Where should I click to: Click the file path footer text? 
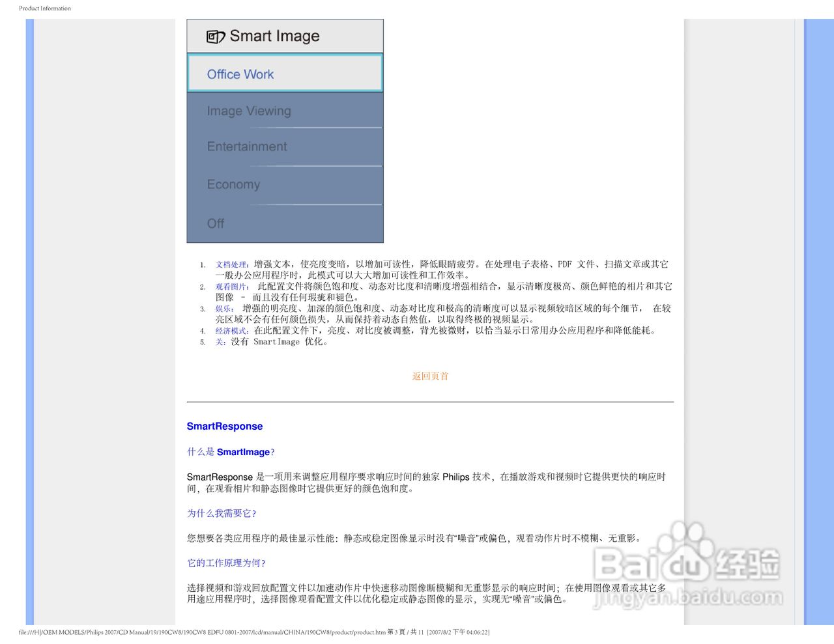point(254,632)
